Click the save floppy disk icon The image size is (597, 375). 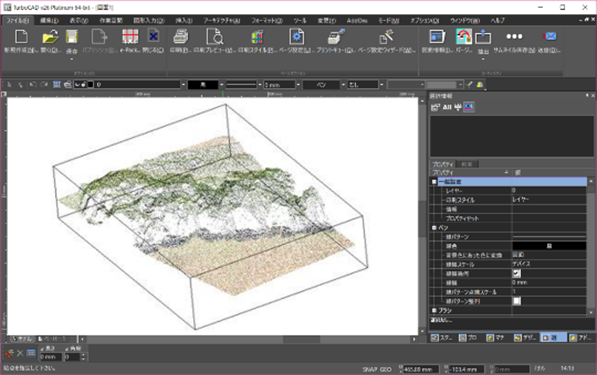[72, 37]
